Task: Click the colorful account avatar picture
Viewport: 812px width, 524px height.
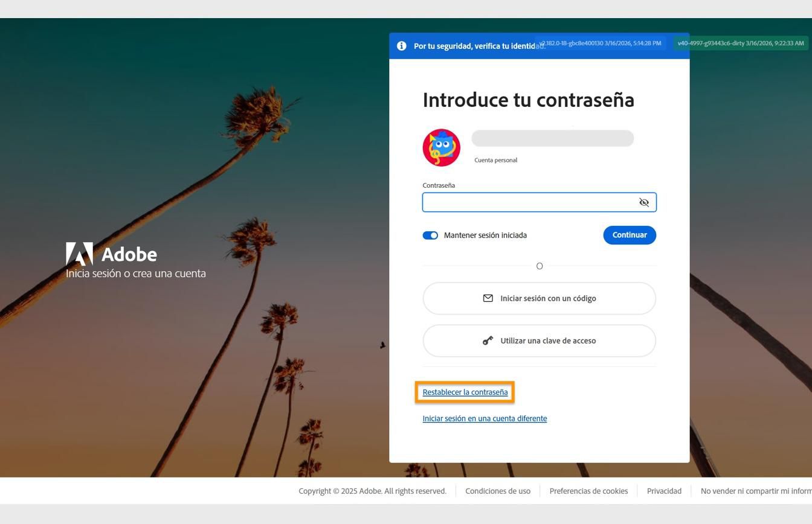Action: pos(441,147)
